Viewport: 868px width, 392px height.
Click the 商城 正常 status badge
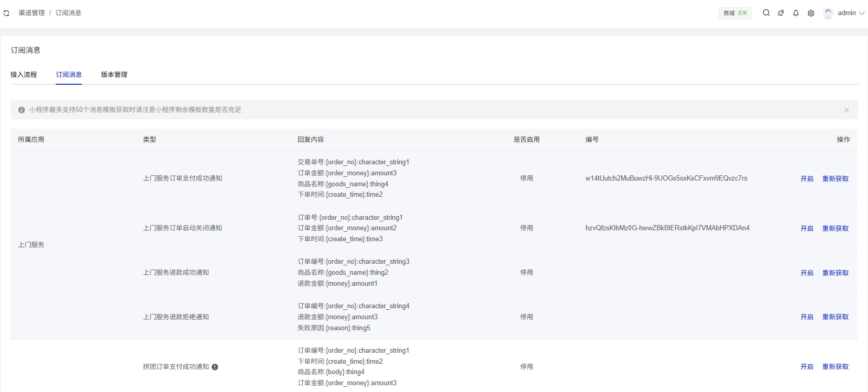pyautogui.click(x=735, y=13)
